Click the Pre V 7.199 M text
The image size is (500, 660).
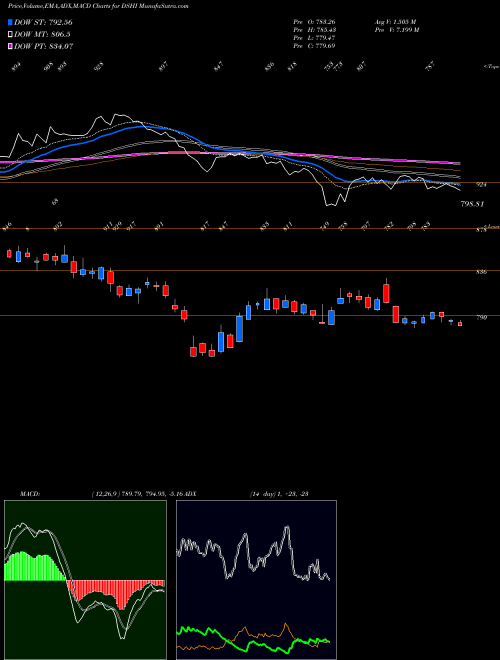(396, 30)
